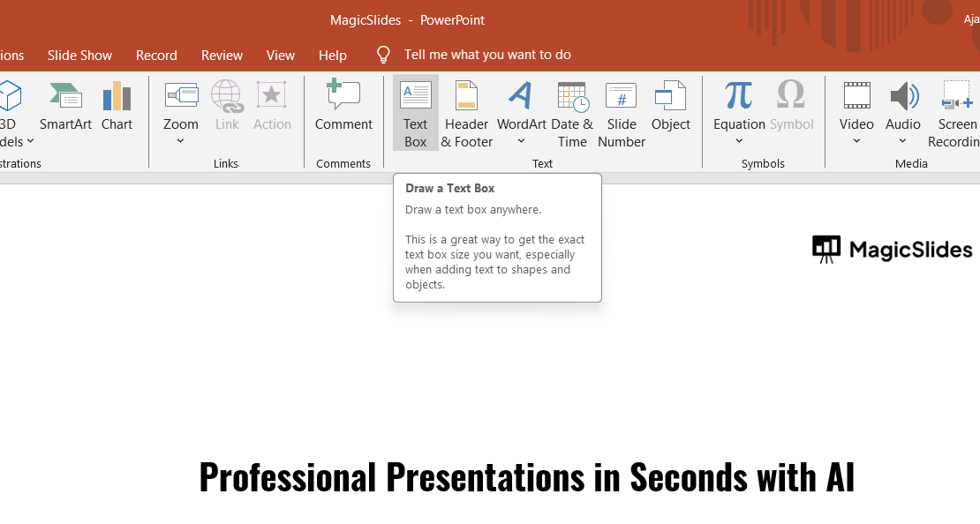
Task: Insert an Object
Action: pyautogui.click(x=671, y=107)
